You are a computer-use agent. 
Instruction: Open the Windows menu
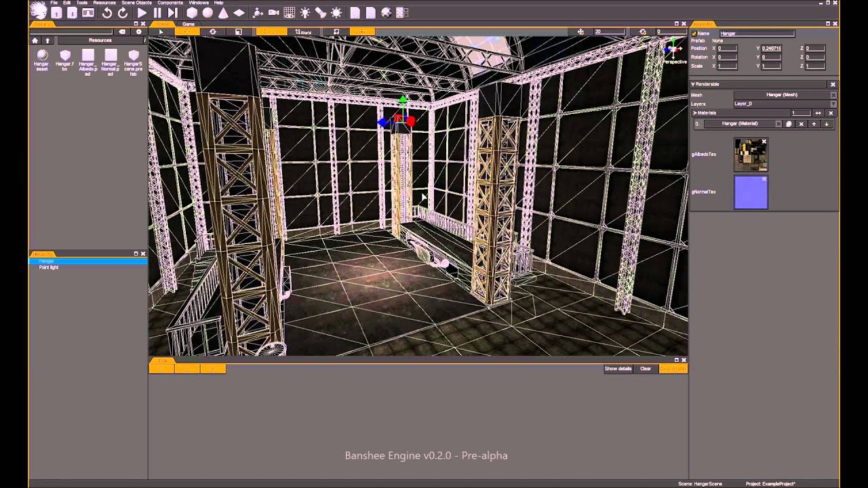199,3
